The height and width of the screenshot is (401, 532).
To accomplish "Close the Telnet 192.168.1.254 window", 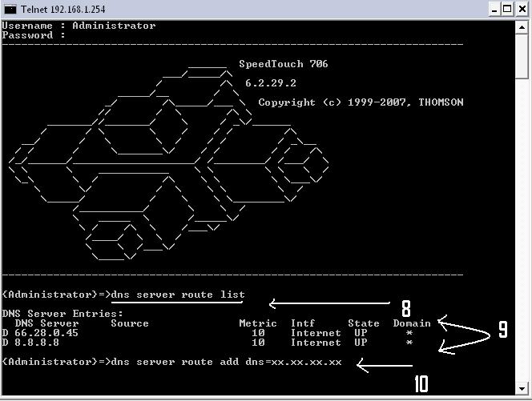I will pos(522,9).
